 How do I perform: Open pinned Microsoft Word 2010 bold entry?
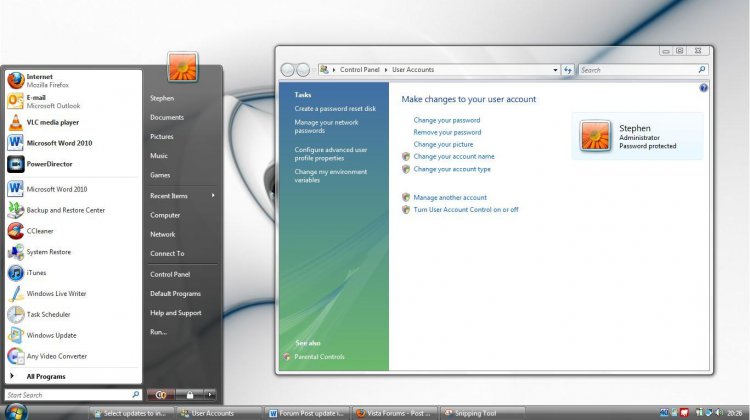tap(59, 143)
